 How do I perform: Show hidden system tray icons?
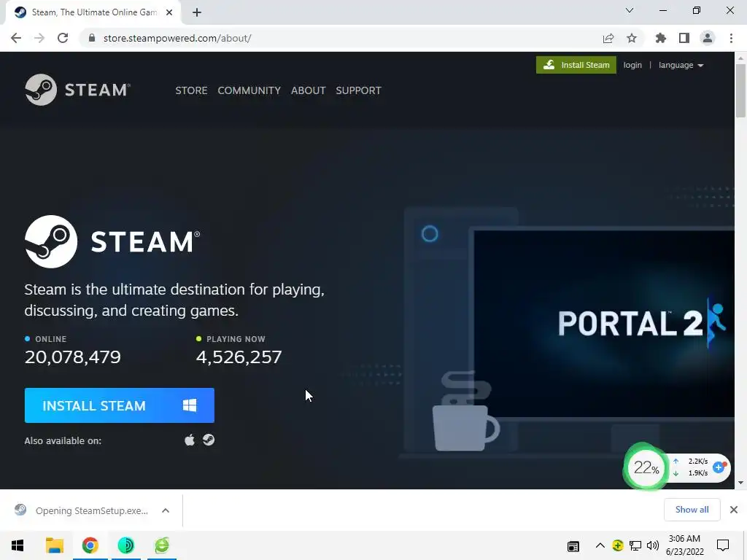[600, 545]
